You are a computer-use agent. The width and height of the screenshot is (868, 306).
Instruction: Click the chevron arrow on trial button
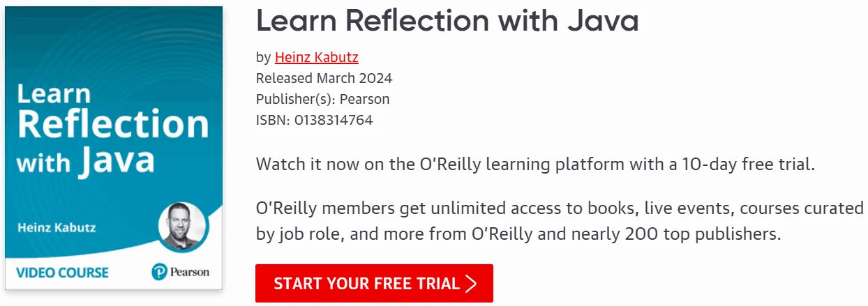click(x=471, y=284)
